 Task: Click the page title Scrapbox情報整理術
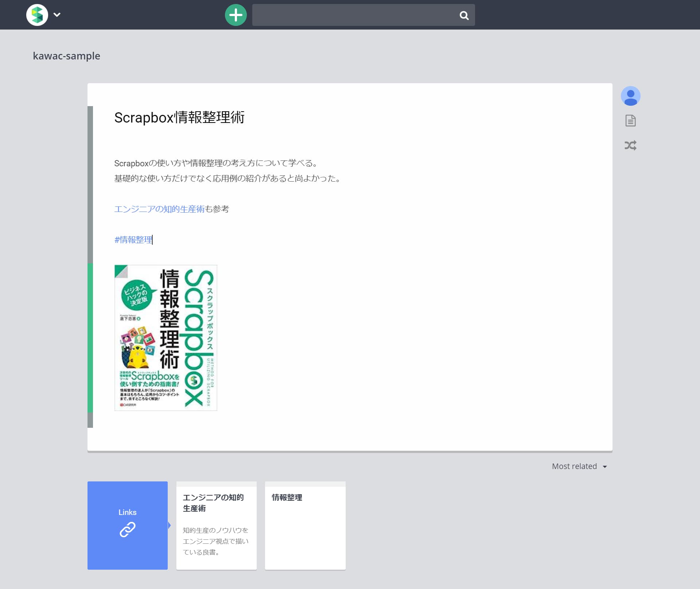[179, 117]
